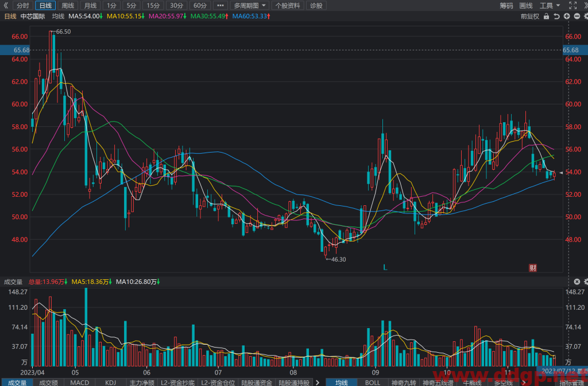Open the volume panel settings gear

point(586,282)
